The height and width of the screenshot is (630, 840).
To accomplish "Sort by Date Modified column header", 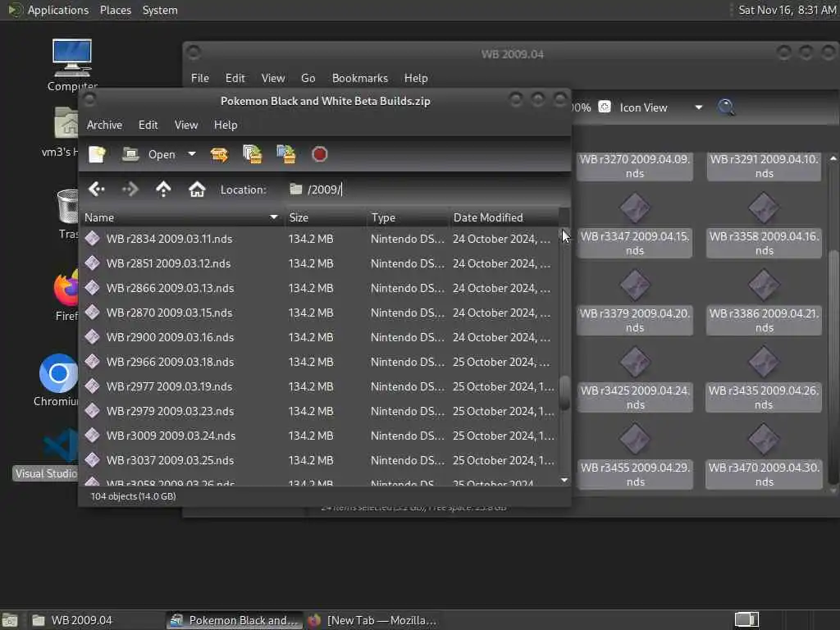I will click(x=504, y=217).
